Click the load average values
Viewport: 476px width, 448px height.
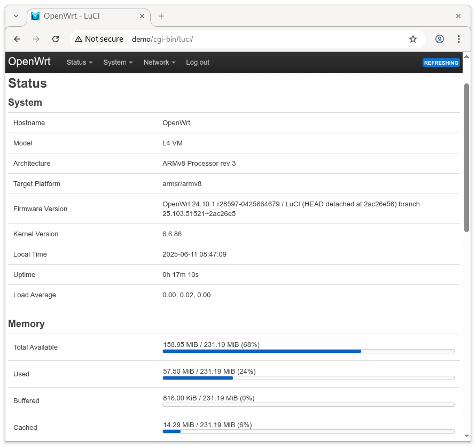[x=186, y=295]
